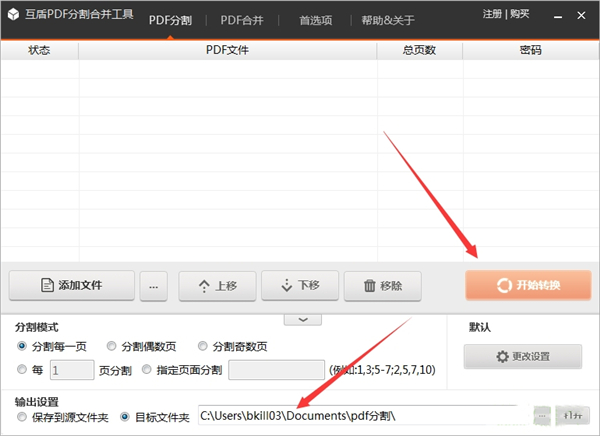600x436 pixels.
Task: Choose 指定页面分割 radio option
Action: click(x=148, y=370)
